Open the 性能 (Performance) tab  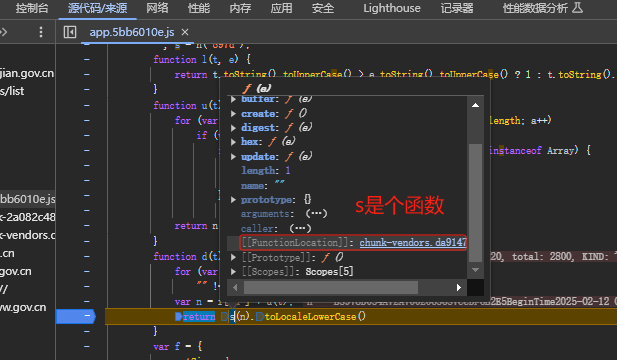199,8
